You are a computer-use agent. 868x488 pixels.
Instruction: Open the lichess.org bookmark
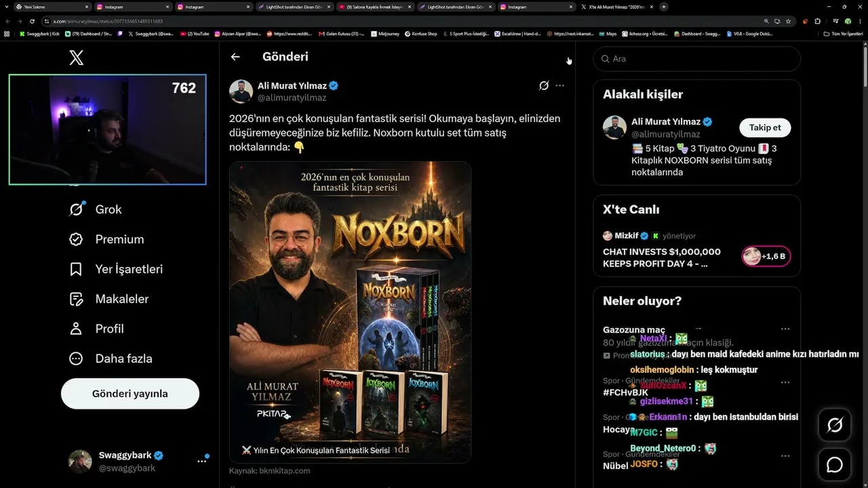click(646, 33)
